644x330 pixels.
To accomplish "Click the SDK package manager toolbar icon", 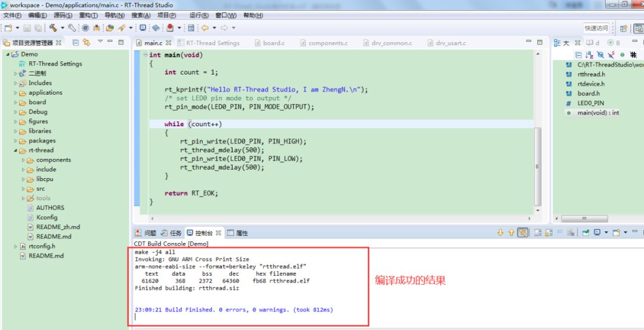I will click(110, 28).
